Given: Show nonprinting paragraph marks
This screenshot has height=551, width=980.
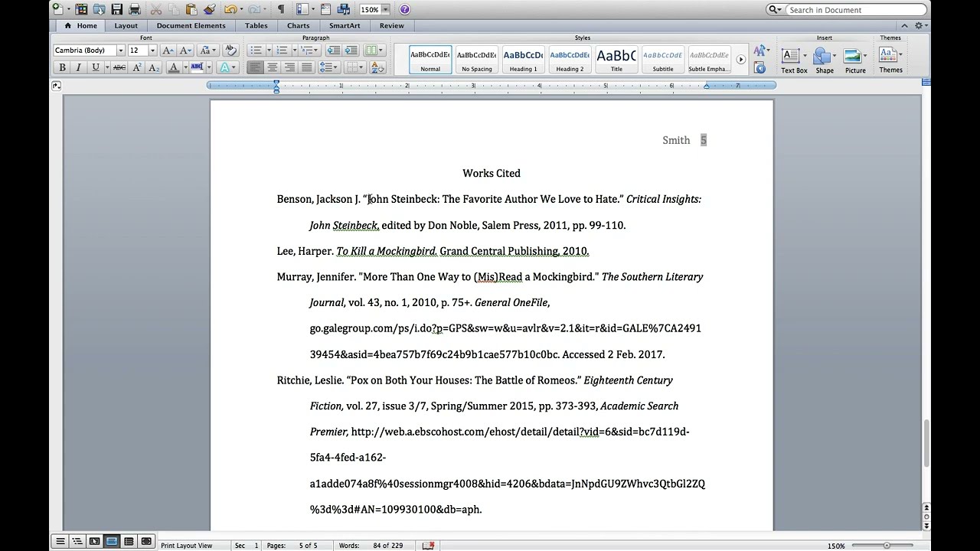Looking at the screenshot, I should 281,9.
